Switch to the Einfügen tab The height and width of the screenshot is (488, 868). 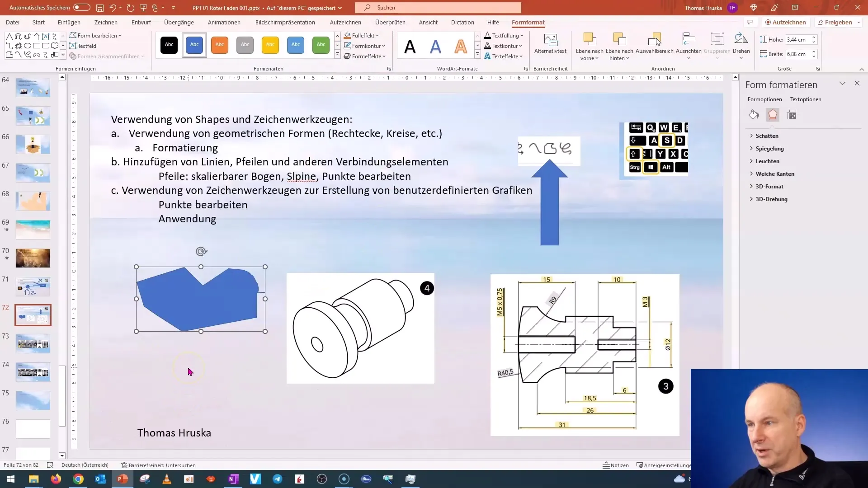point(69,22)
